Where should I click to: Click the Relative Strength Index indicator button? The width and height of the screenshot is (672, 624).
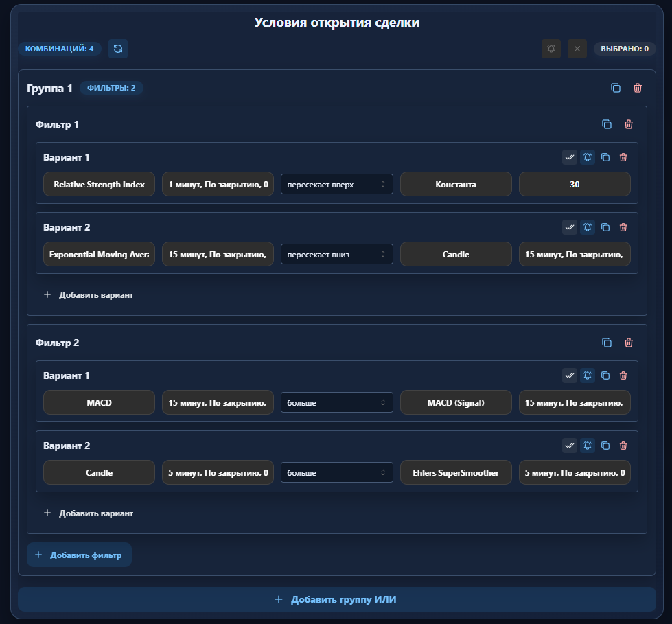tap(99, 184)
